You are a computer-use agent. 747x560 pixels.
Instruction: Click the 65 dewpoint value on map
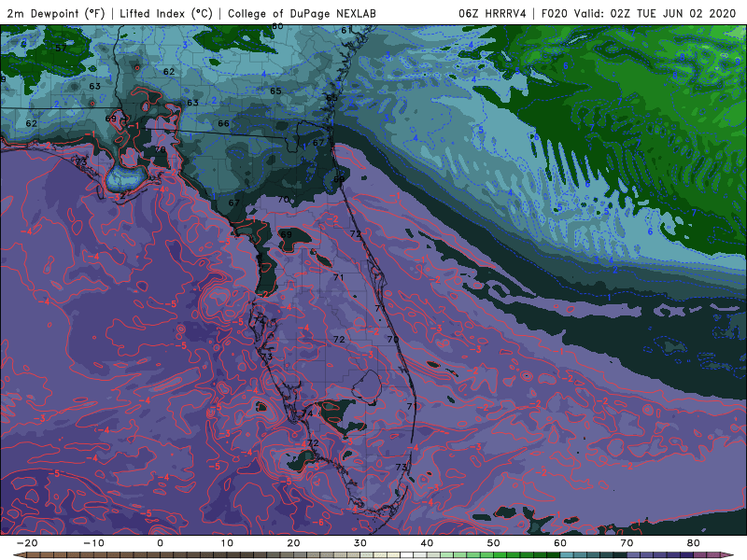point(275,91)
